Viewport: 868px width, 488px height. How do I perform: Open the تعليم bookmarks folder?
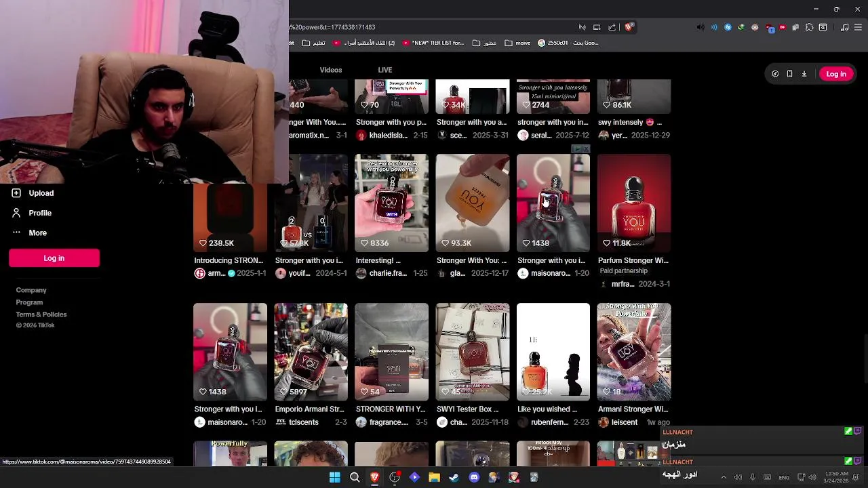313,43
